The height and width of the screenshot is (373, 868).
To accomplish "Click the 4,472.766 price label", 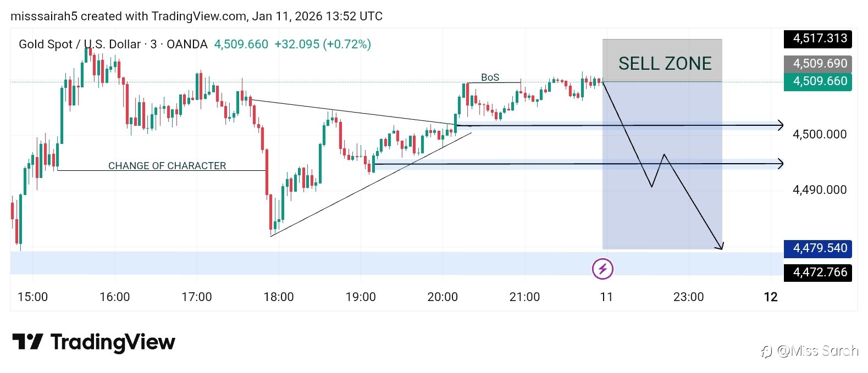I will point(817,272).
